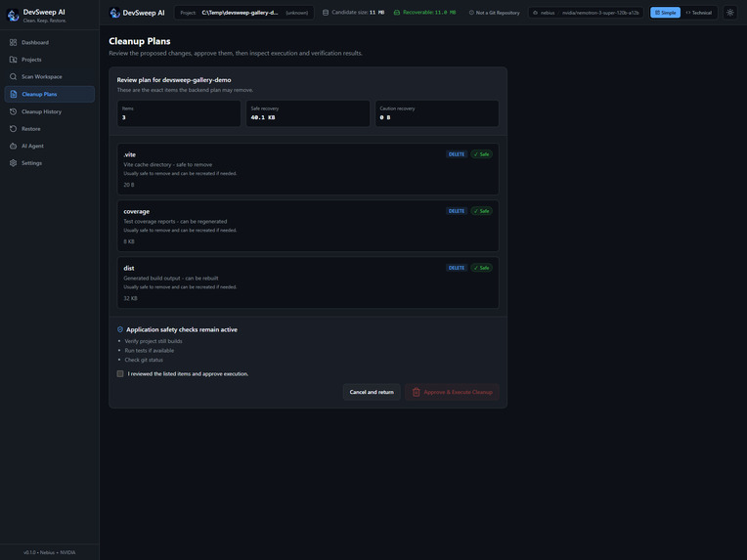
Task: Click the DevSweep AI header logo icon
Action: coord(114,13)
